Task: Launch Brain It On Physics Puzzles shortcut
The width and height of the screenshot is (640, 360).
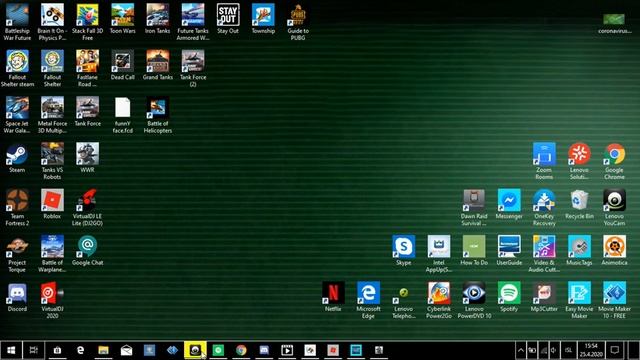Action: tap(52, 22)
